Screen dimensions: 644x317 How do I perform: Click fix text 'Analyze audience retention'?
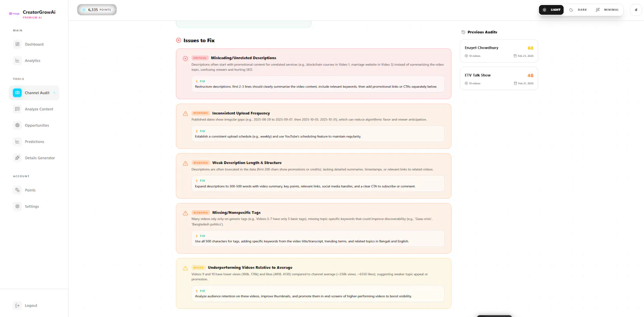click(303, 296)
